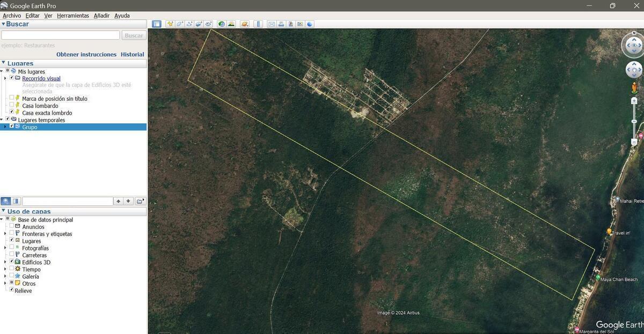This screenshot has width=644, height=334.
Task: Click the Obtener instrucciones link
Action: [x=86, y=55]
